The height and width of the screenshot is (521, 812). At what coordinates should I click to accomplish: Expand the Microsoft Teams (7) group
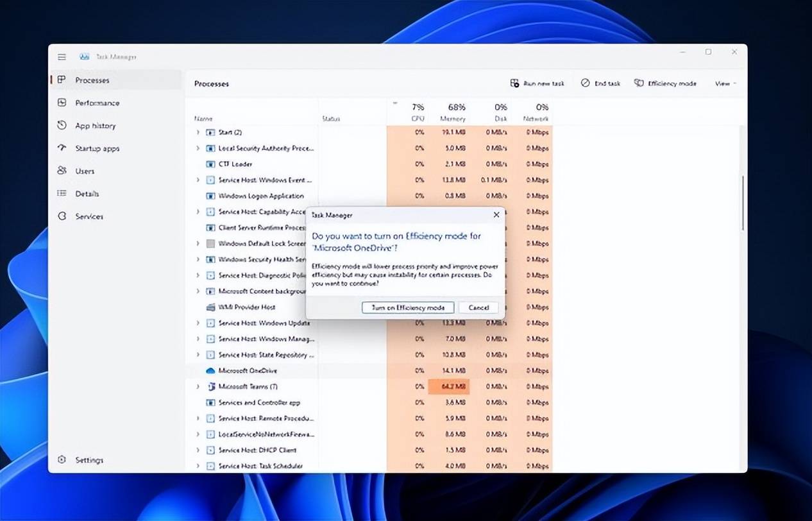pos(198,387)
